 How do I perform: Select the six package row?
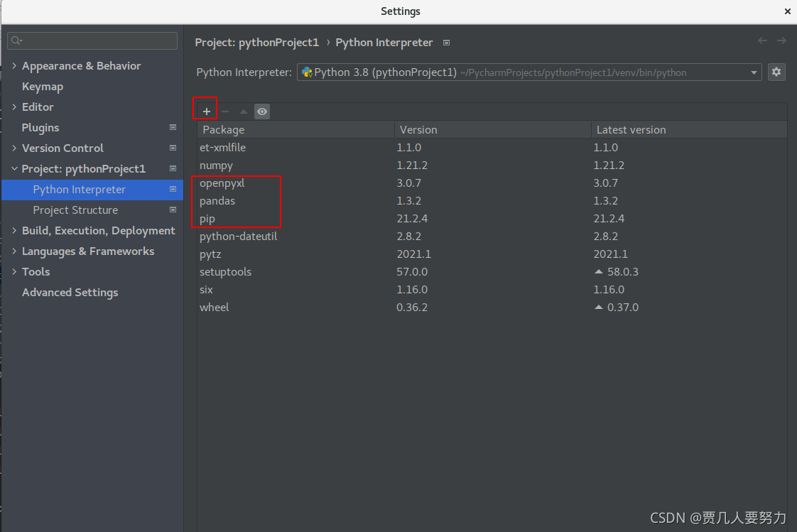point(492,290)
